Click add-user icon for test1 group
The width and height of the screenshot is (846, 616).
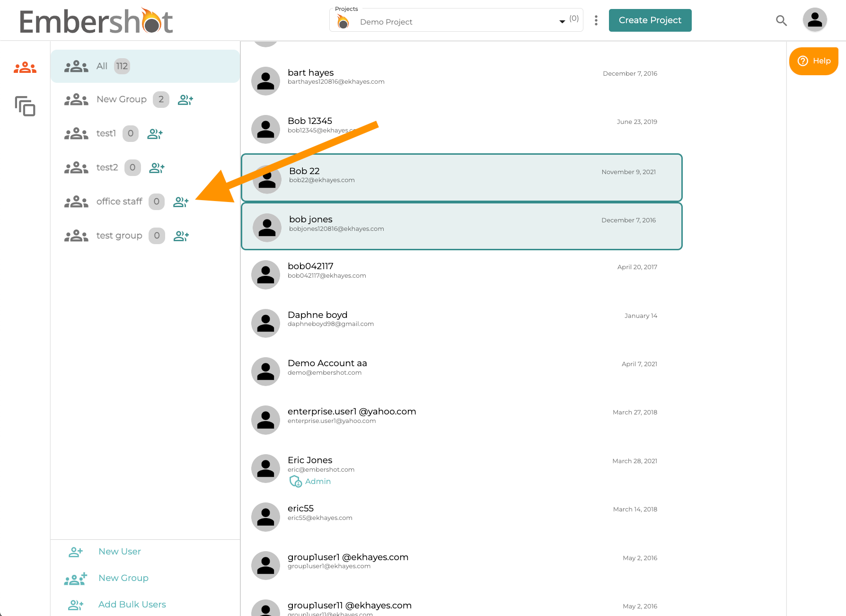[x=155, y=134]
